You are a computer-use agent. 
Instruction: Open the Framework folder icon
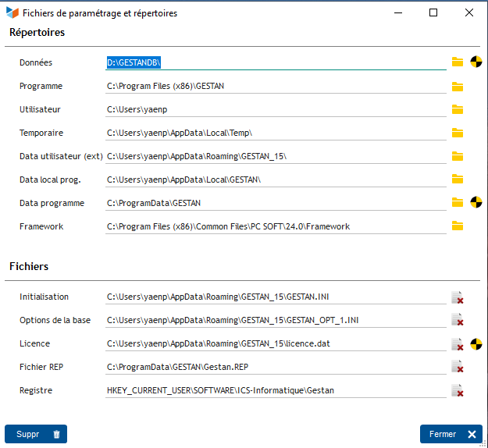click(x=458, y=226)
